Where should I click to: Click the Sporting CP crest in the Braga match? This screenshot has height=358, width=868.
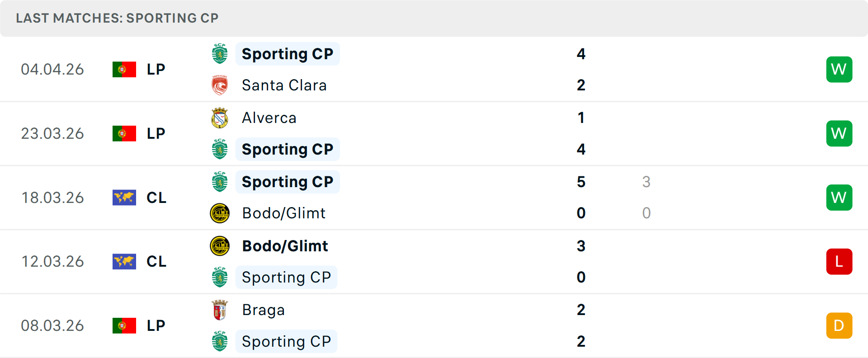pos(219,341)
